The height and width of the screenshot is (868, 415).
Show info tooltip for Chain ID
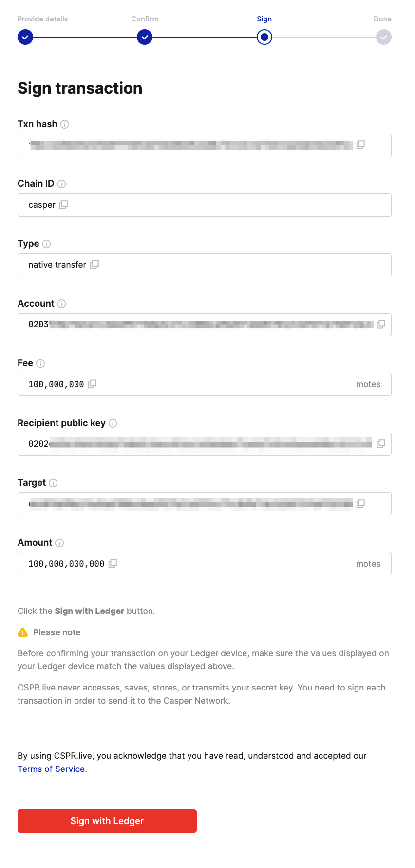(x=61, y=184)
